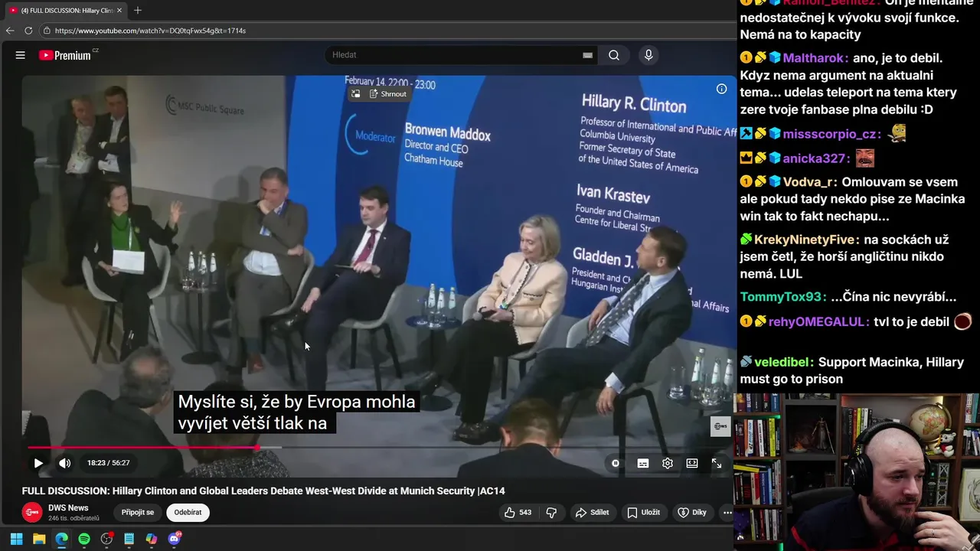The image size is (980, 551).
Task: Click chat username Vodva_r
Action: (x=808, y=182)
